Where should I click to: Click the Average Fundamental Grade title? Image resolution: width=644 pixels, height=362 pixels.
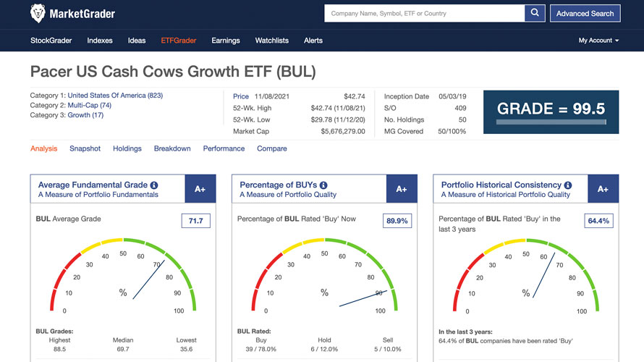tap(93, 185)
